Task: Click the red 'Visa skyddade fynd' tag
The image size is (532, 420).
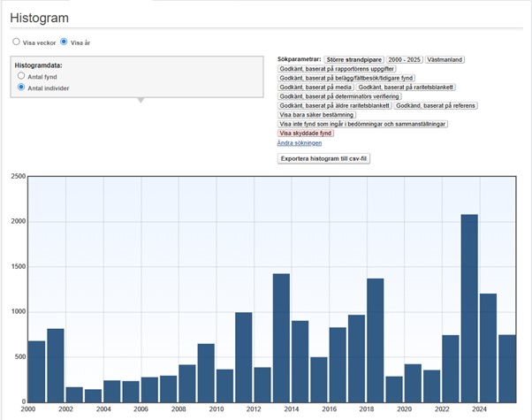Action: click(305, 134)
